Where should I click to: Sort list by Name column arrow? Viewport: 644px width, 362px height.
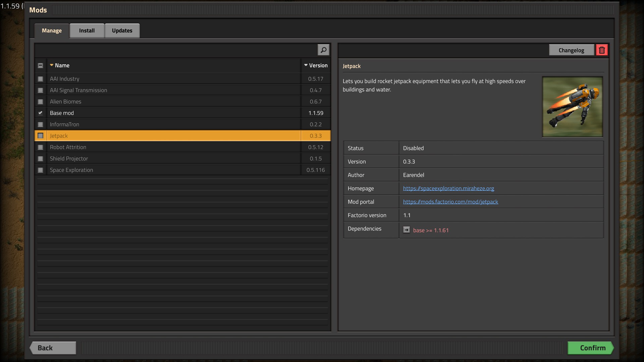[x=52, y=65]
